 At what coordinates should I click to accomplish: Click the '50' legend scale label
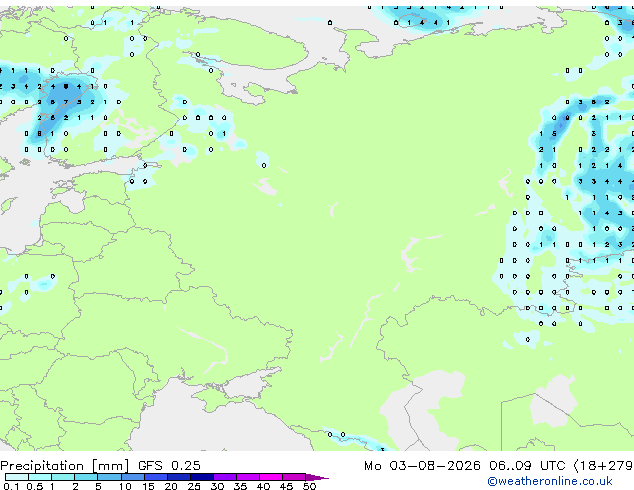(x=309, y=486)
